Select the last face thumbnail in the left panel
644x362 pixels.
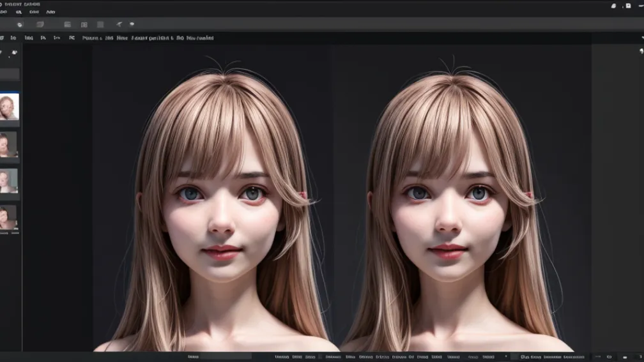9,218
